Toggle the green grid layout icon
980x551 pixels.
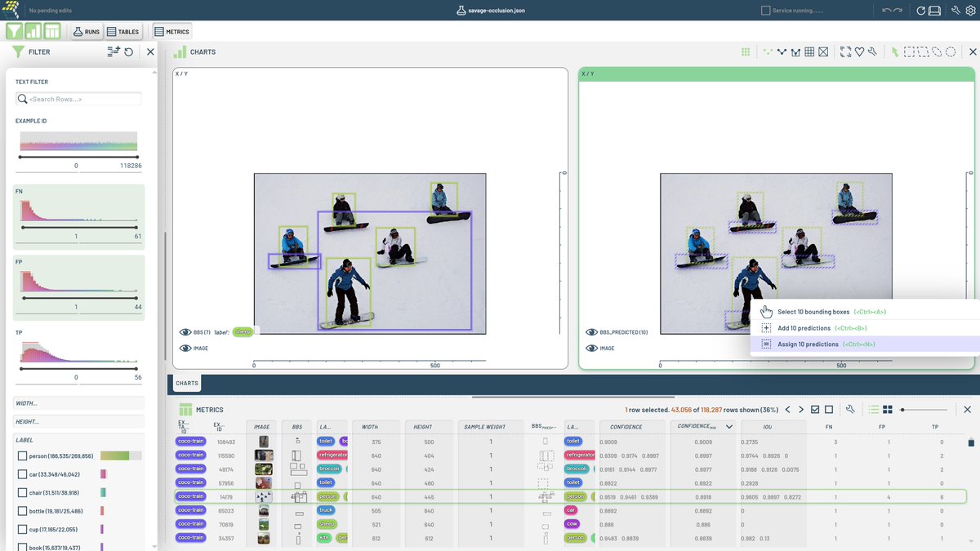pos(746,51)
